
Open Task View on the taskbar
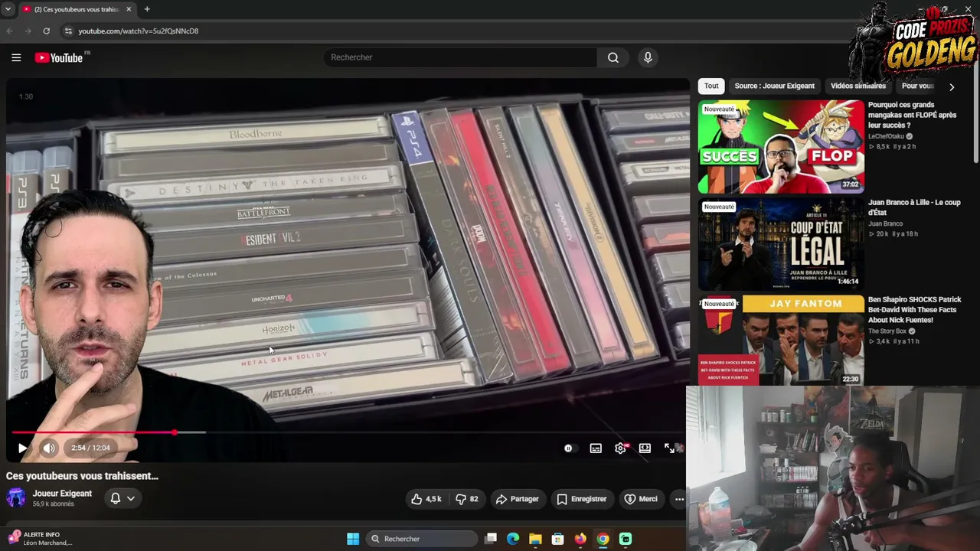(x=491, y=539)
